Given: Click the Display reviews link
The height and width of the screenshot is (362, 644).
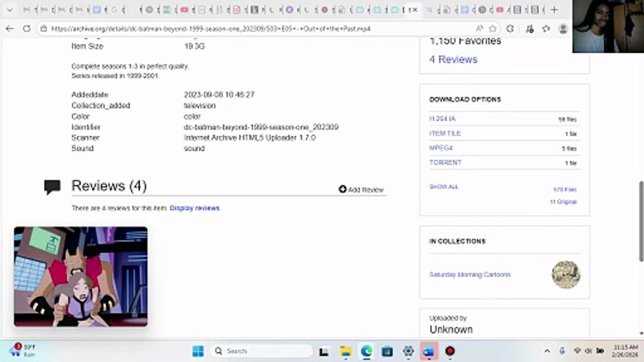Looking at the screenshot, I should (x=195, y=208).
